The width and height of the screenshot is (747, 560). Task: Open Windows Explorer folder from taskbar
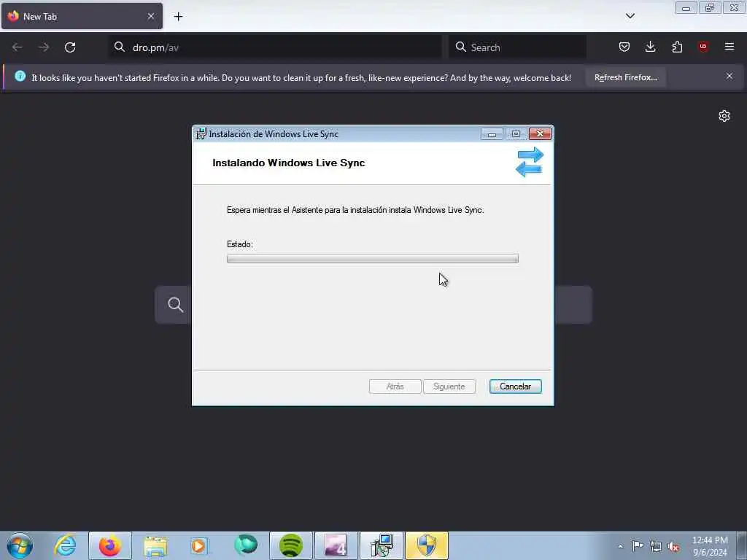(x=155, y=545)
